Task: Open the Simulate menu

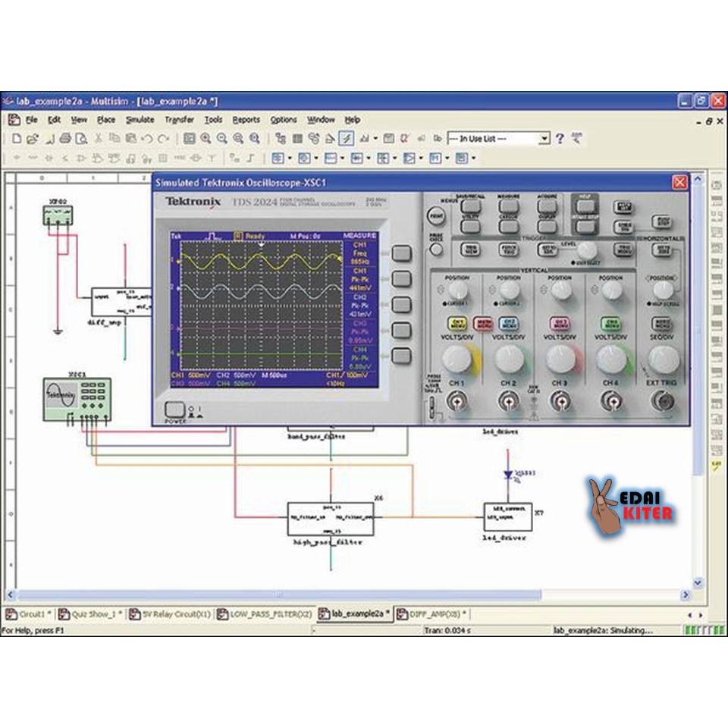Action: pyautogui.click(x=140, y=120)
